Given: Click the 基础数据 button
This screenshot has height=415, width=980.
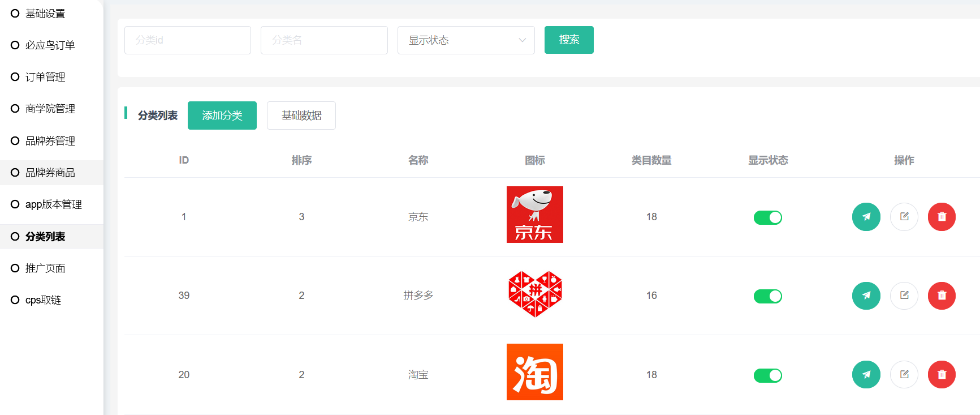Looking at the screenshot, I should pyautogui.click(x=301, y=115).
